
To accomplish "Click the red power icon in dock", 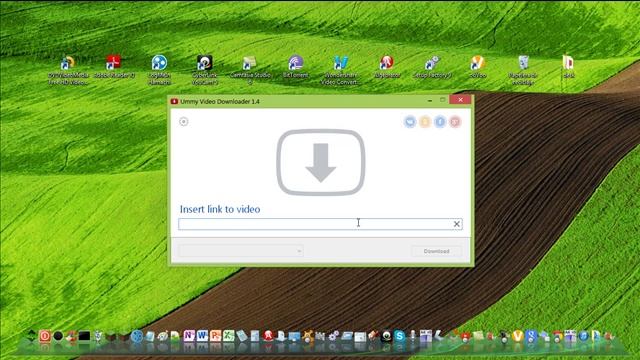I will 45,336.
